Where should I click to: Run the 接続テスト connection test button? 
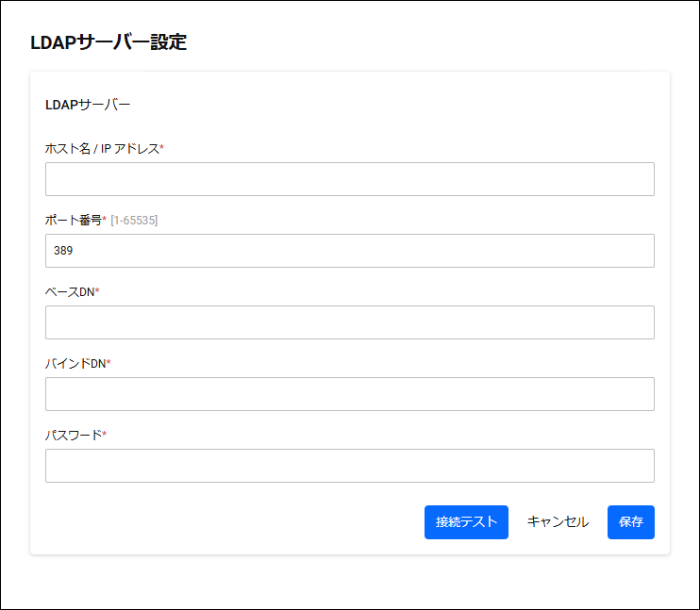click(x=466, y=522)
